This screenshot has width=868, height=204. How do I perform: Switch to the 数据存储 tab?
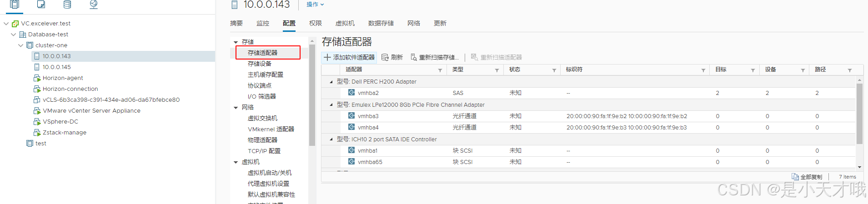pyautogui.click(x=381, y=23)
